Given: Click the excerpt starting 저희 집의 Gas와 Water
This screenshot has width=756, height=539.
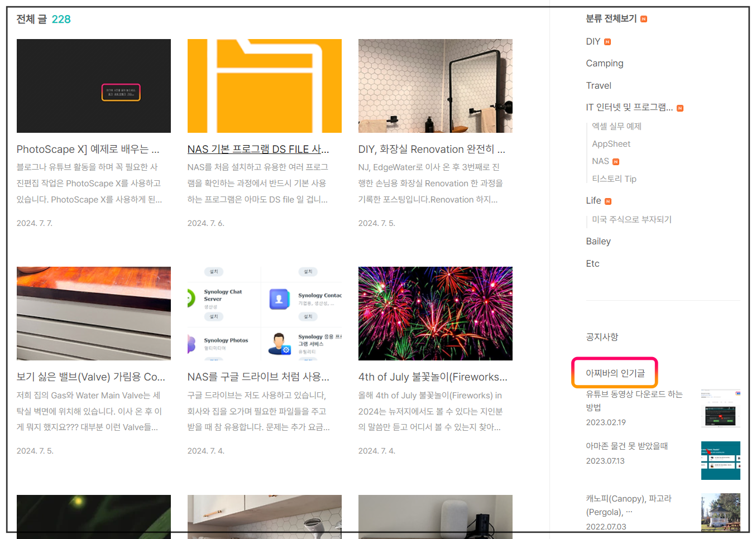Looking at the screenshot, I should coord(89,411).
